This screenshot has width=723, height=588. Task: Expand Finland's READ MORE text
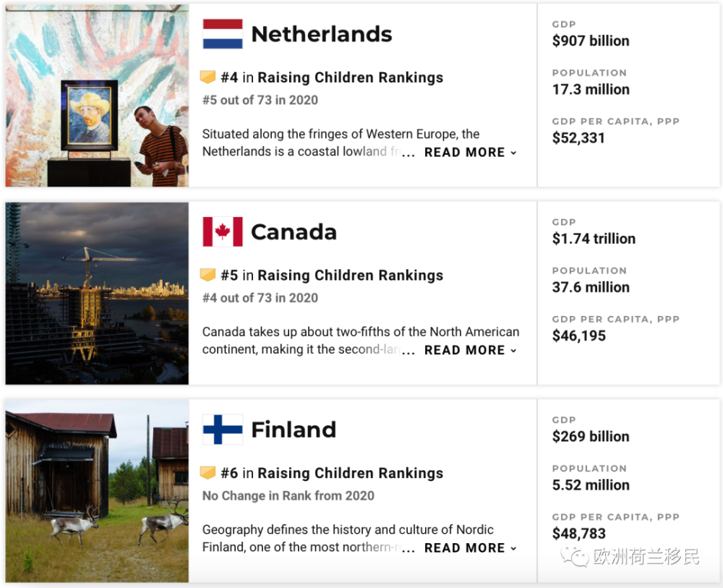click(470, 548)
